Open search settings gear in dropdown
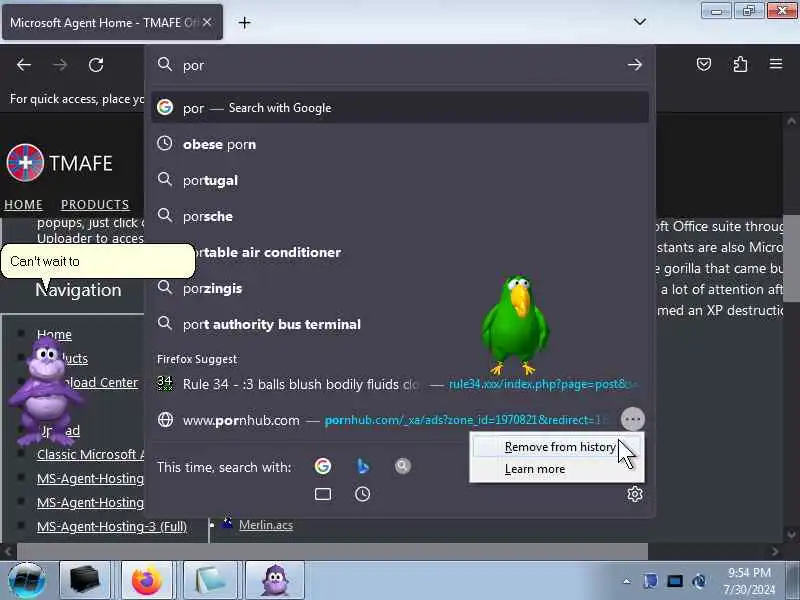 (635, 494)
